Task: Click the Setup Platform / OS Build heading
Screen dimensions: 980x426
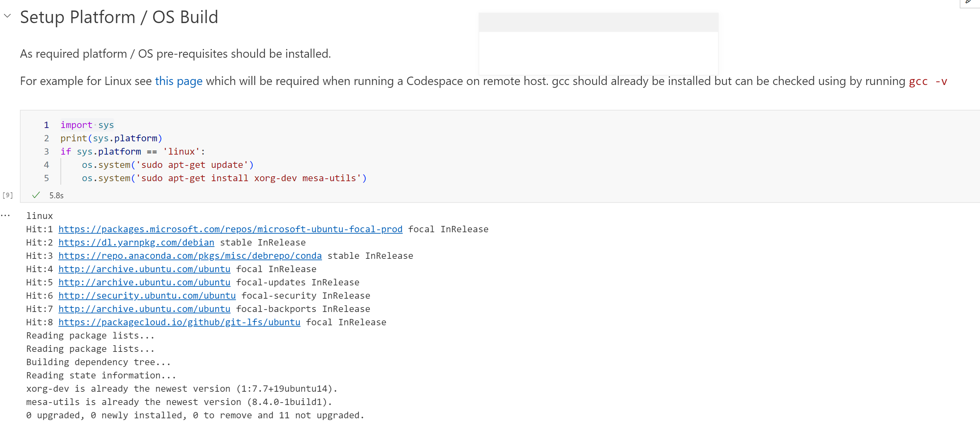Action: coord(119,17)
